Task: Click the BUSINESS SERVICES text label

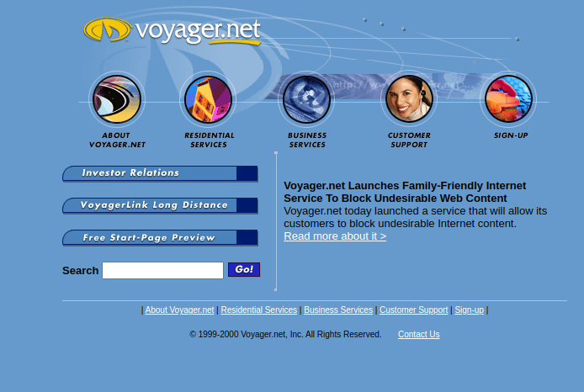Action: [307, 140]
